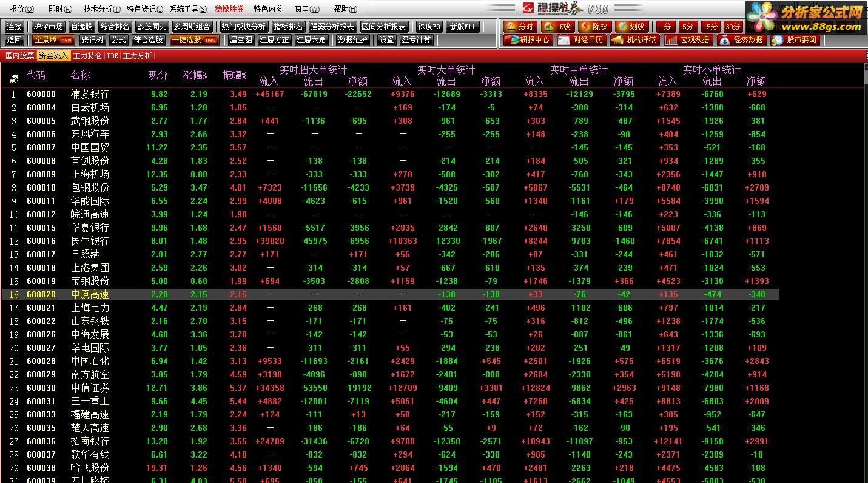Open the 技术分析 menu
Viewport: 868px width, 483px height.
tap(101, 9)
